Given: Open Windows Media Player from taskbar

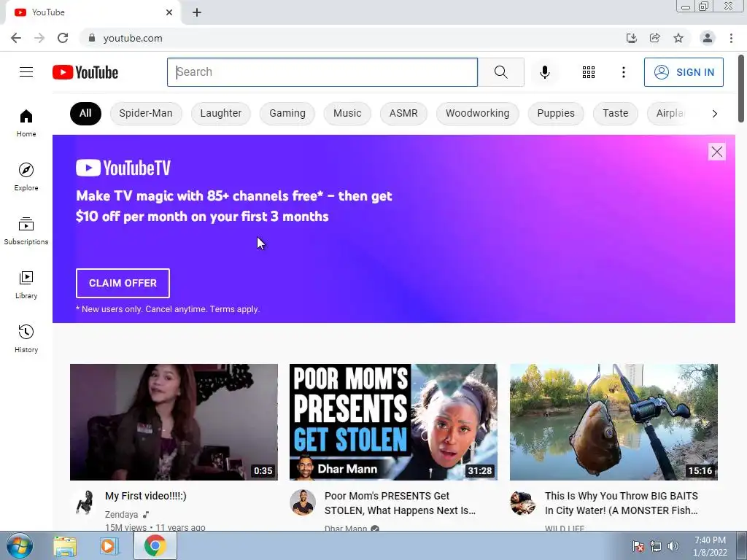Looking at the screenshot, I should click(x=109, y=545).
